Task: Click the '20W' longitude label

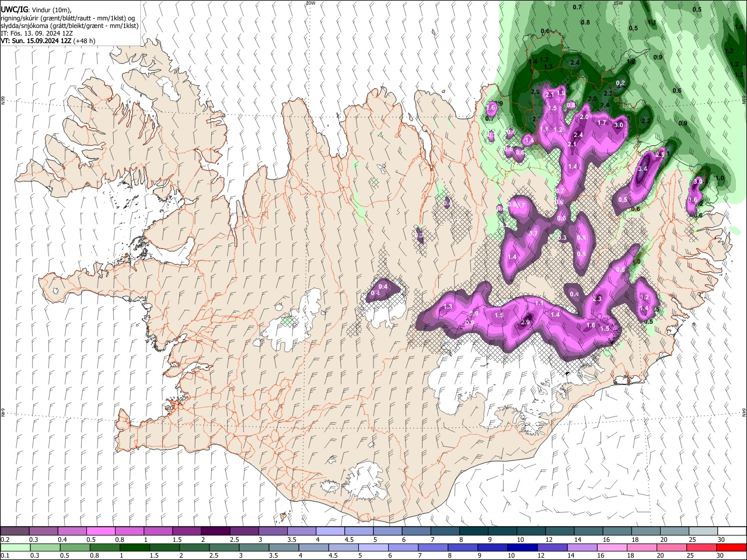Action: coord(310,3)
